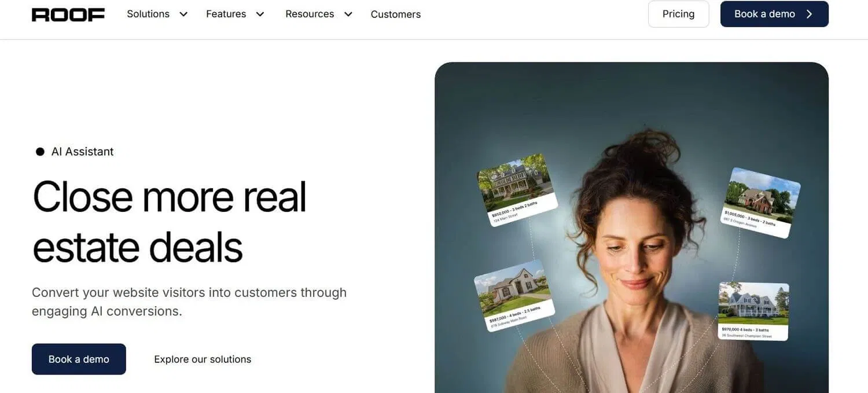Open the Pricing page
This screenshot has width=868, height=393.
tap(678, 14)
